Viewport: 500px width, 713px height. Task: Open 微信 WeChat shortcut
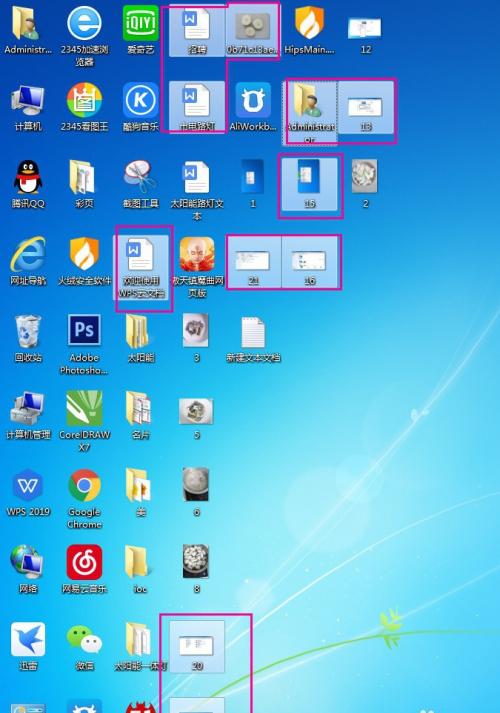pyautogui.click(x=84, y=647)
